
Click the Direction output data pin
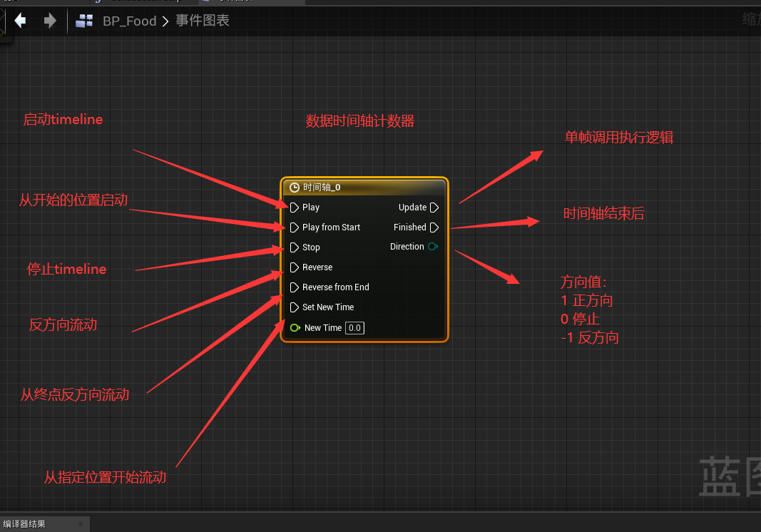point(433,247)
